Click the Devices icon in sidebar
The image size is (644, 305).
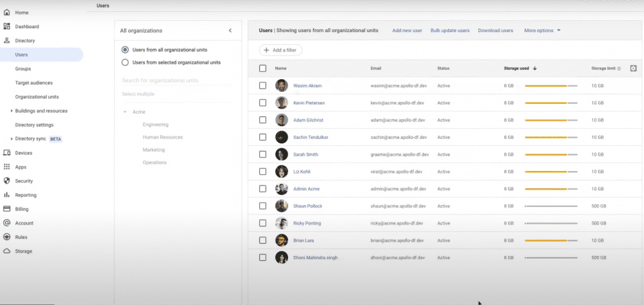6,153
